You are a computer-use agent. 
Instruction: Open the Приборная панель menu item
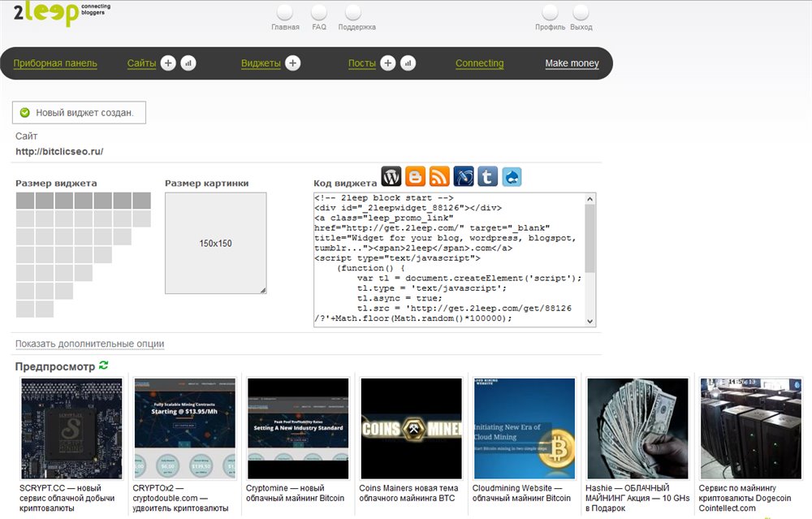[x=55, y=63]
